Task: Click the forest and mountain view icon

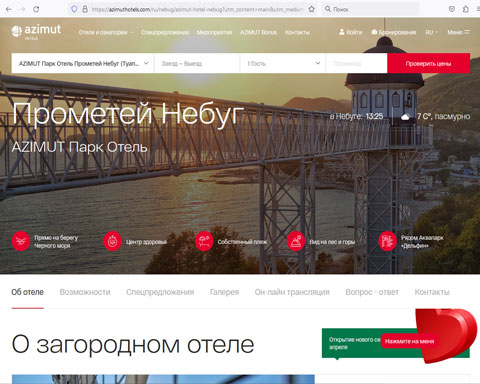Action: (296, 241)
